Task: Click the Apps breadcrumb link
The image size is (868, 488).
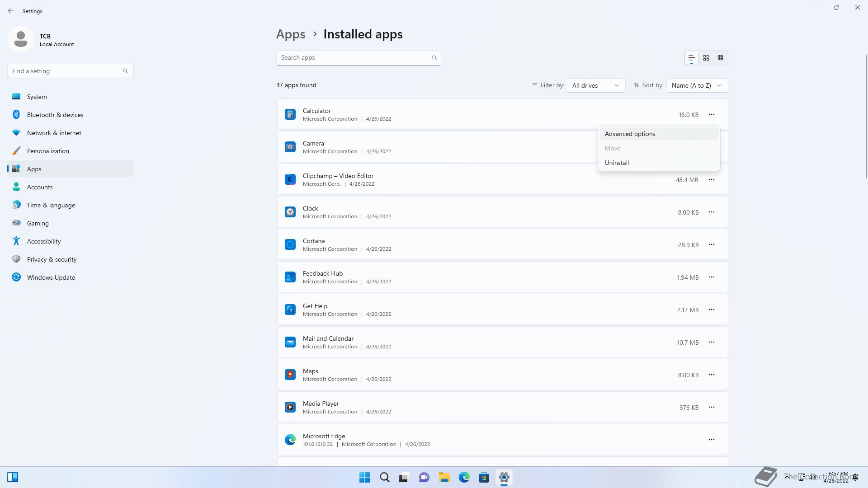Action: tap(291, 34)
